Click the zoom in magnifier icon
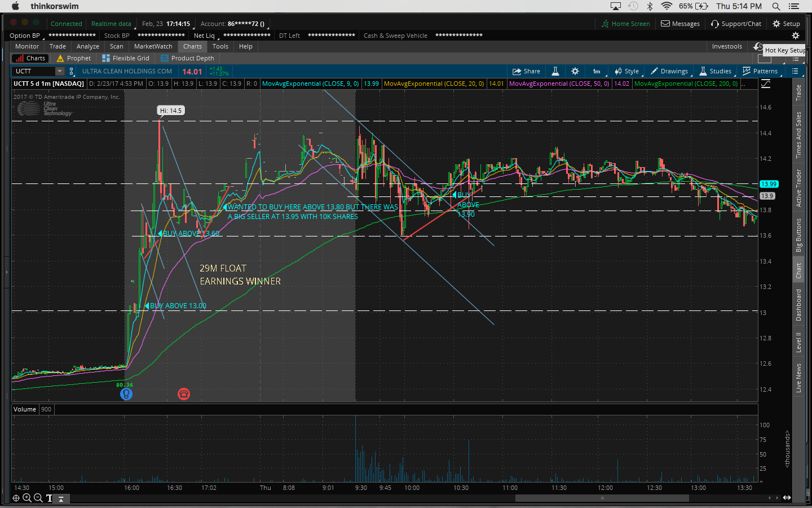The width and height of the screenshot is (812, 508). tap(27, 498)
